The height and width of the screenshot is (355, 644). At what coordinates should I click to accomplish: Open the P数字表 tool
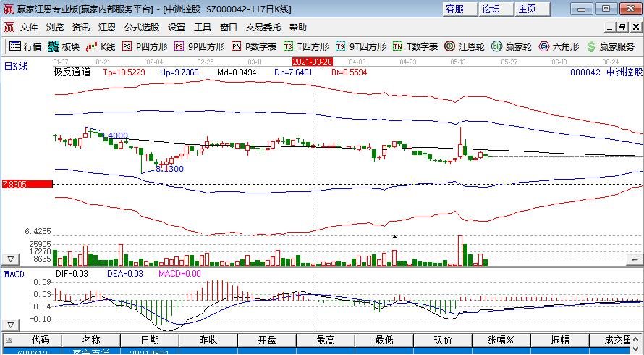click(254, 46)
